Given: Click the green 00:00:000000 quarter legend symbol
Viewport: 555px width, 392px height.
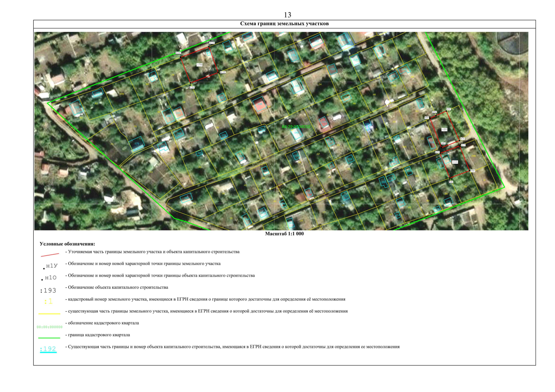Looking at the screenshot, I should tap(49, 327).
